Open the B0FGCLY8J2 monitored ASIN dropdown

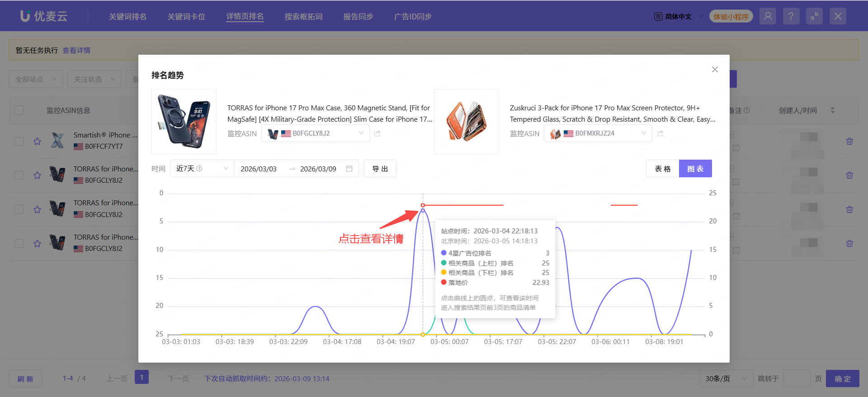pyautogui.click(x=316, y=133)
